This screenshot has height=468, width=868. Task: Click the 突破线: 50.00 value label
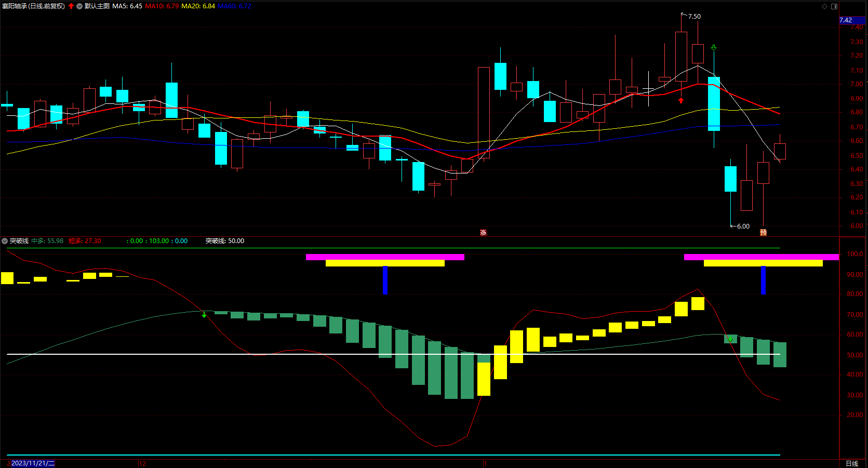[225, 241]
